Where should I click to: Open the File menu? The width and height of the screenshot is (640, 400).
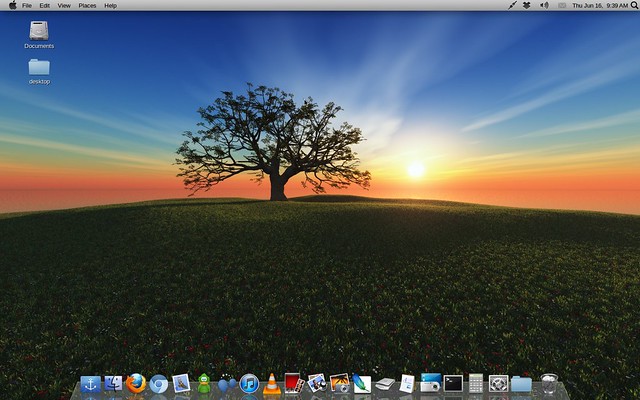pyautogui.click(x=27, y=6)
